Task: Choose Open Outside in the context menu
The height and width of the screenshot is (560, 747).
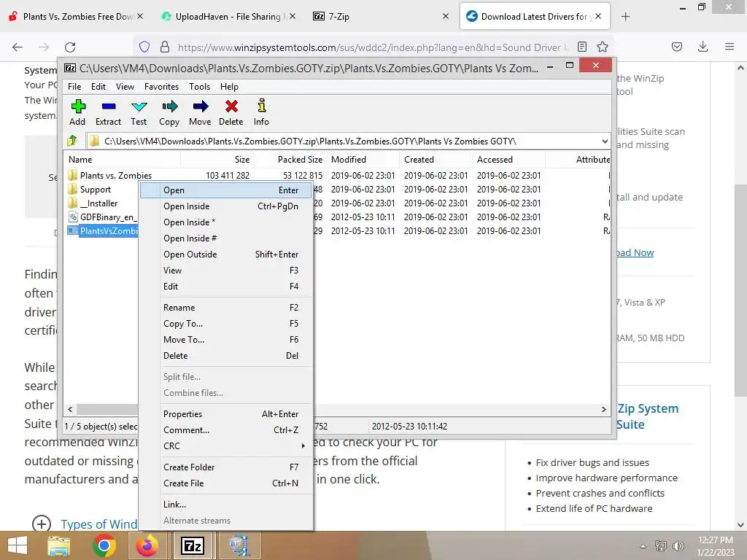Action: 226,254
